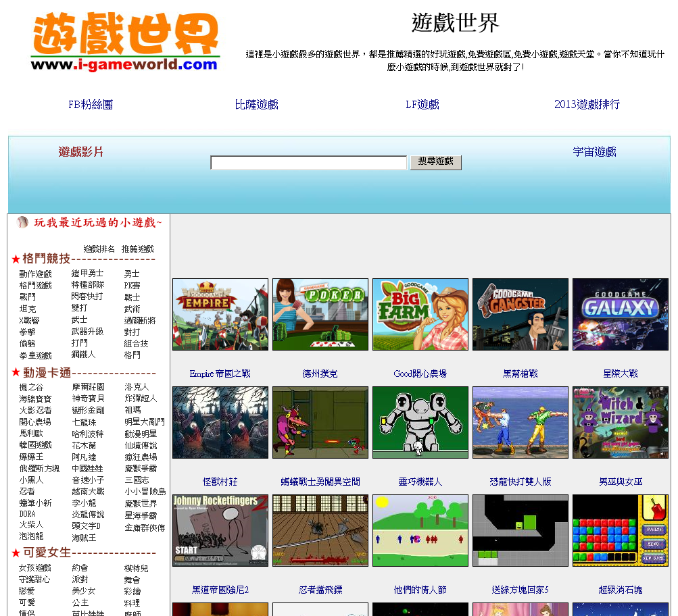The width and height of the screenshot is (678, 616).
Task: Open the 女孩遊戲 category link
Action: (35, 567)
